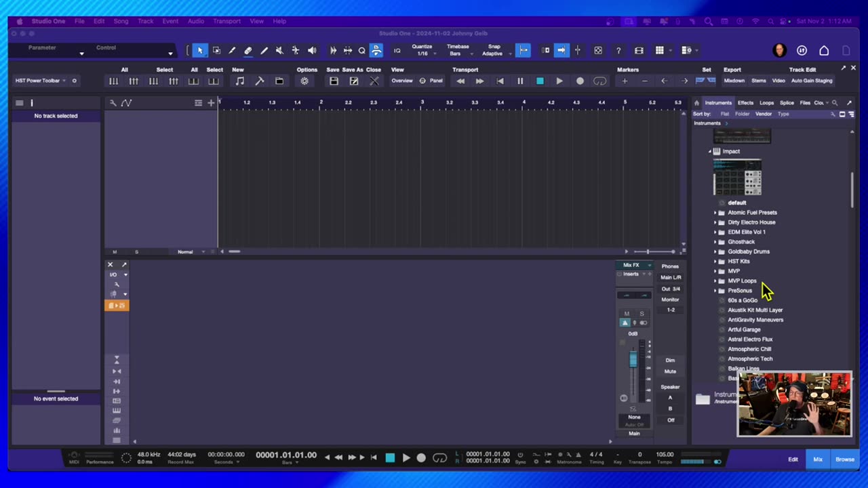Click the New music note icon

[239, 81]
